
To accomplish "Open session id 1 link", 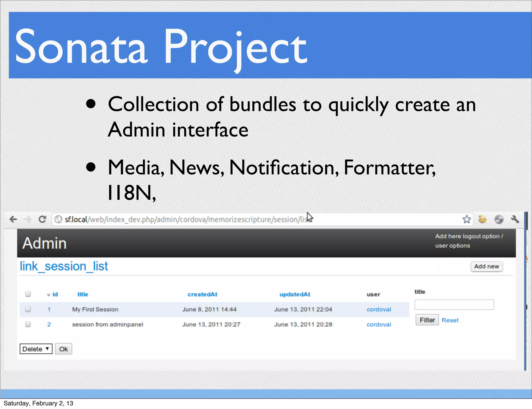I will (49, 309).
